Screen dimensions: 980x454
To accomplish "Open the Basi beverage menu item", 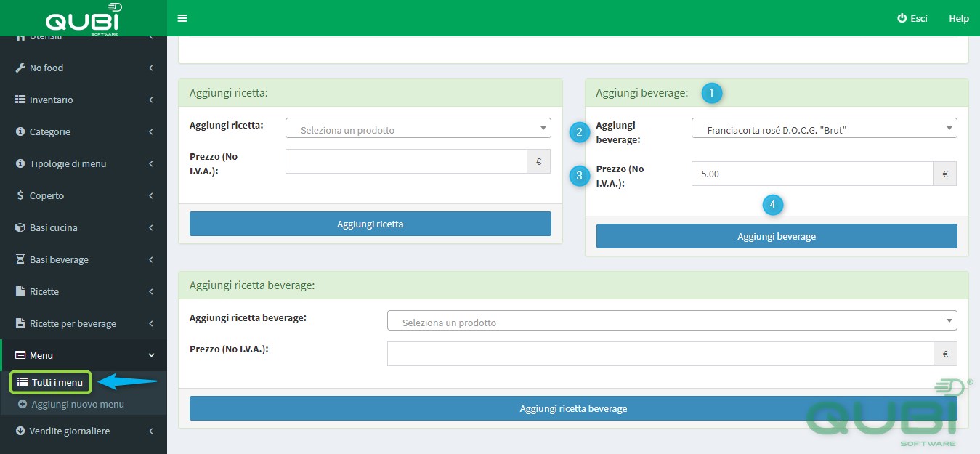I will tap(84, 259).
